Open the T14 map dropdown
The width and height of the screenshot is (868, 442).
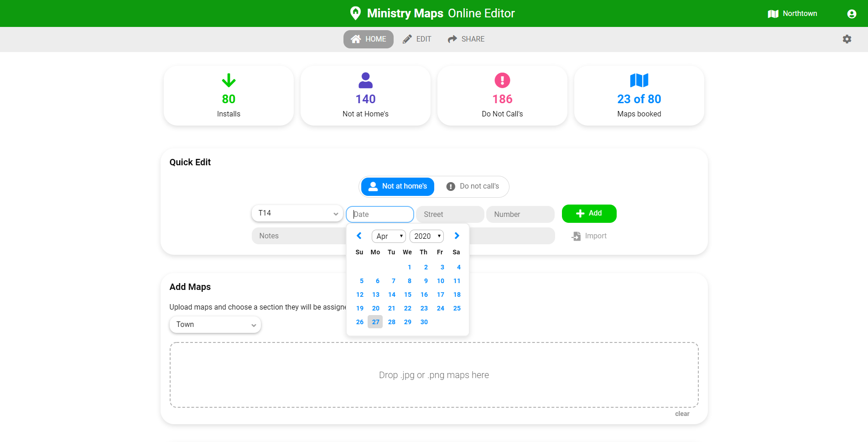click(x=297, y=213)
